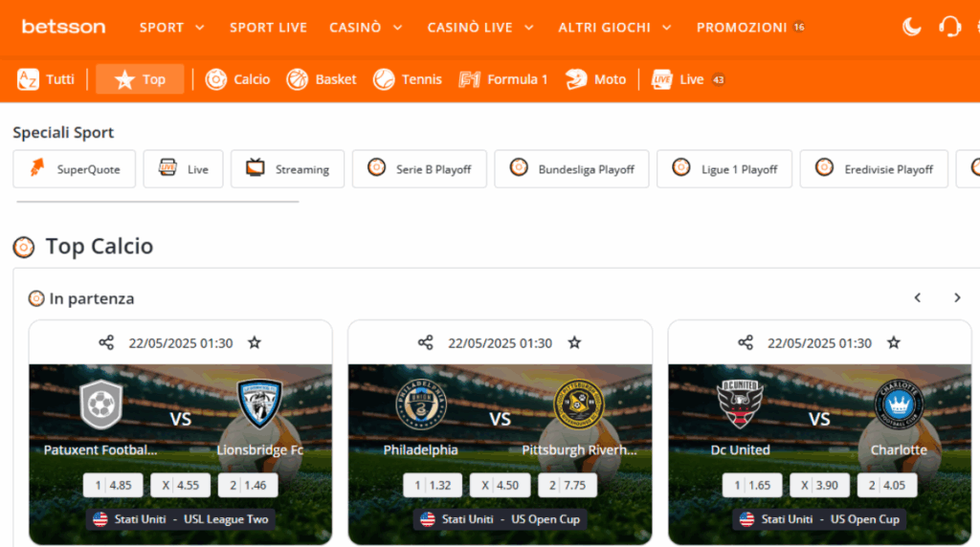Bet odds 1.32 on Philadelphia win
Image resolution: width=980 pixels, height=547 pixels.
click(x=433, y=485)
